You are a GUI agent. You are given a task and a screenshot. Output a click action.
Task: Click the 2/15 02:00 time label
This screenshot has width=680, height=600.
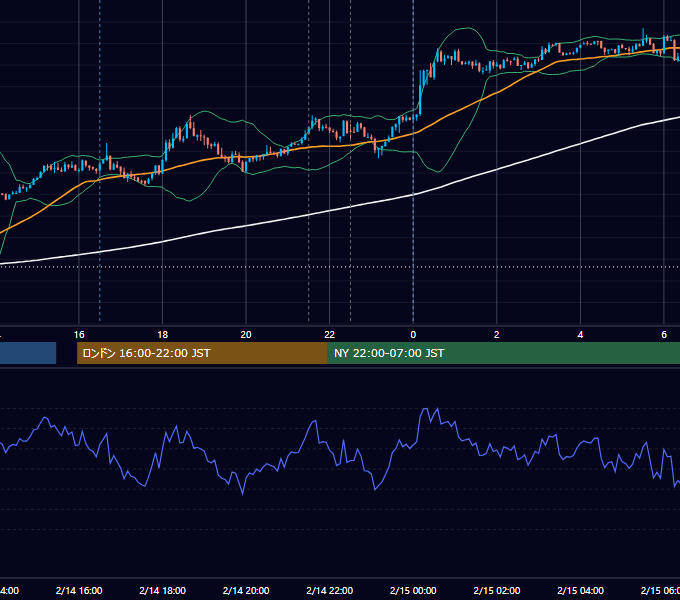[x=497, y=590]
